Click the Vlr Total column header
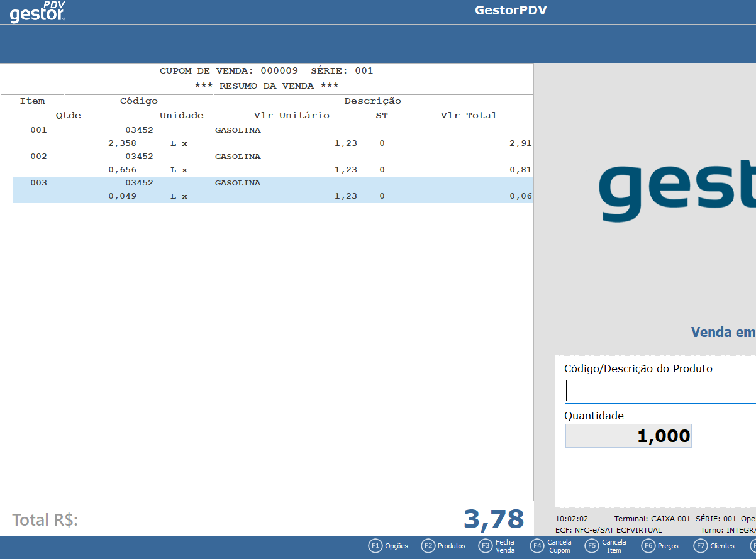The height and width of the screenshot is (559, 756). pos(469,116)
